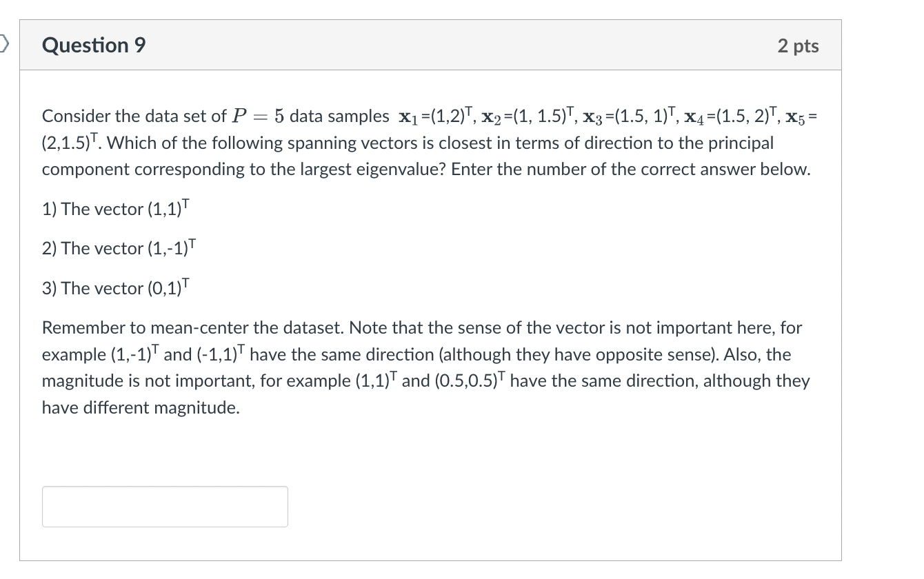Select the Question 9 header
This screenshot has width=924, height=579.
93,45
